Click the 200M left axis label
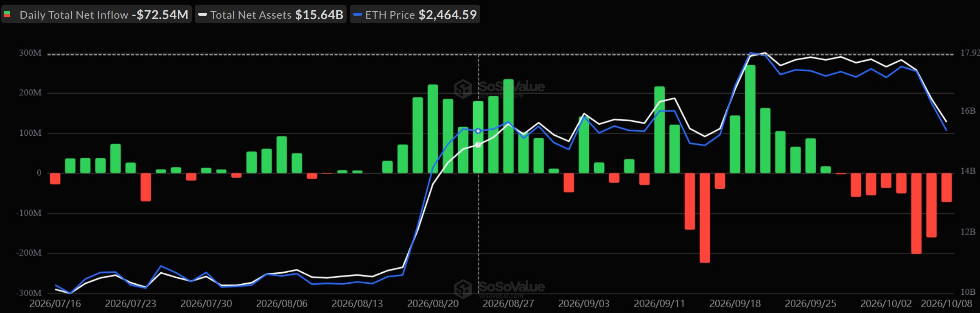Screen dimensions: 980x313 click(x=31, y=93)
